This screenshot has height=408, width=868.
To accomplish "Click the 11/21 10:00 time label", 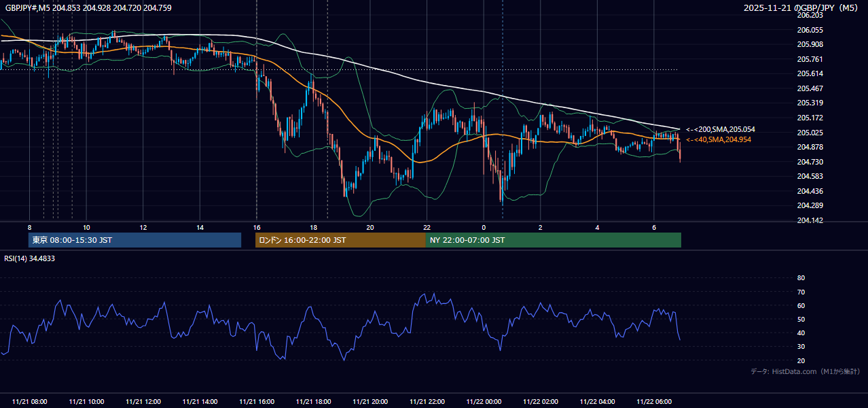I will pos(86,402).
